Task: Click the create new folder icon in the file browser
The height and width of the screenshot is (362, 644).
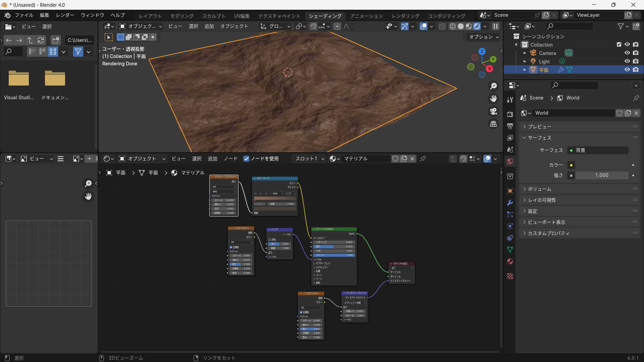Action: tap(55, 40)
